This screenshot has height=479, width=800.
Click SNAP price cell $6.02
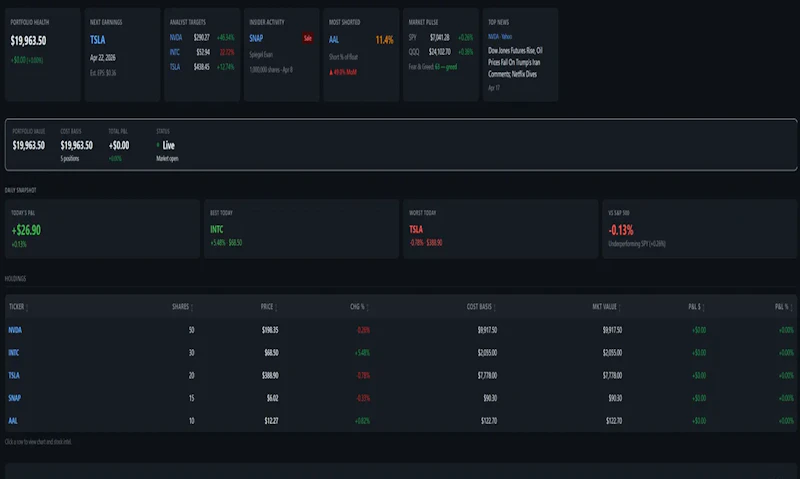pos(272,398)
